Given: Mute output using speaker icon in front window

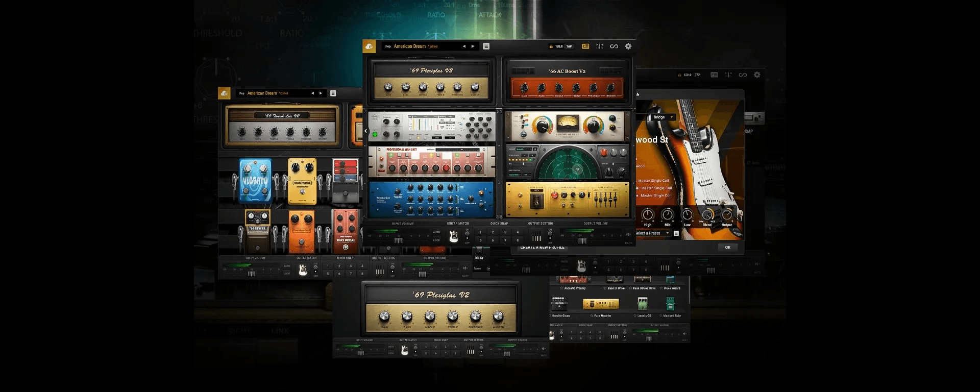Looking at the screenshot, I should tap(628, 234).
